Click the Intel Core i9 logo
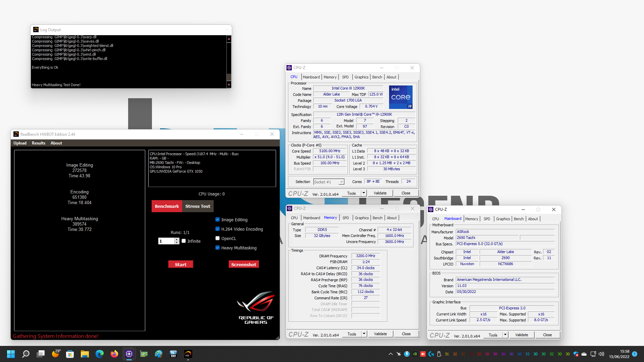 [401, 97]
